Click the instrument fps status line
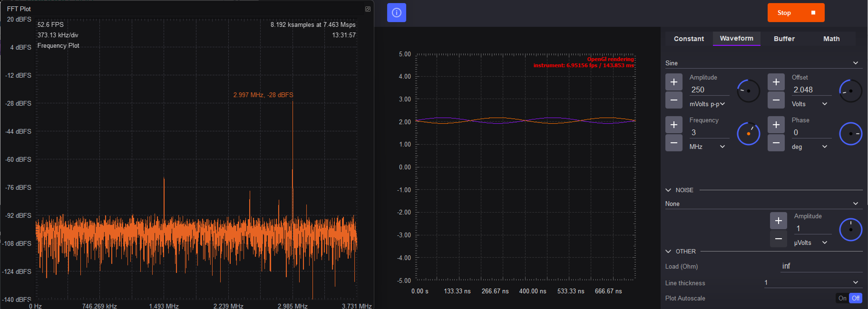The height and width of the screenshot is (309, 868). click(584, 65)
